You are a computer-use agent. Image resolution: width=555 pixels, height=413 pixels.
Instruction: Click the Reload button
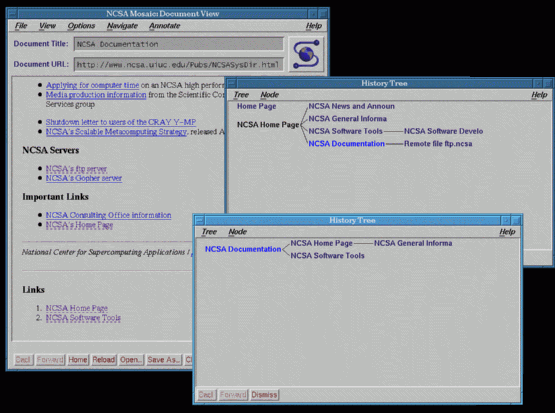click(x=104, y=360)
